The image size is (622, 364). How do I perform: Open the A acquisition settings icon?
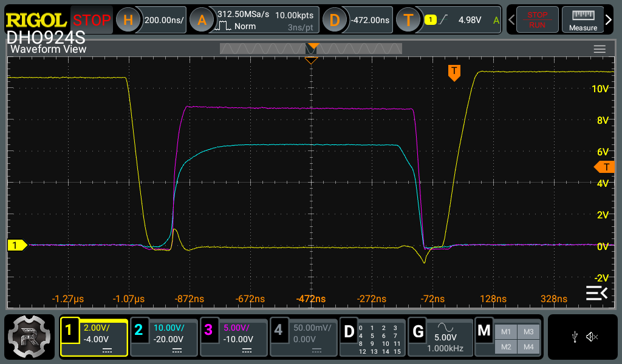(x=202, y=20)
